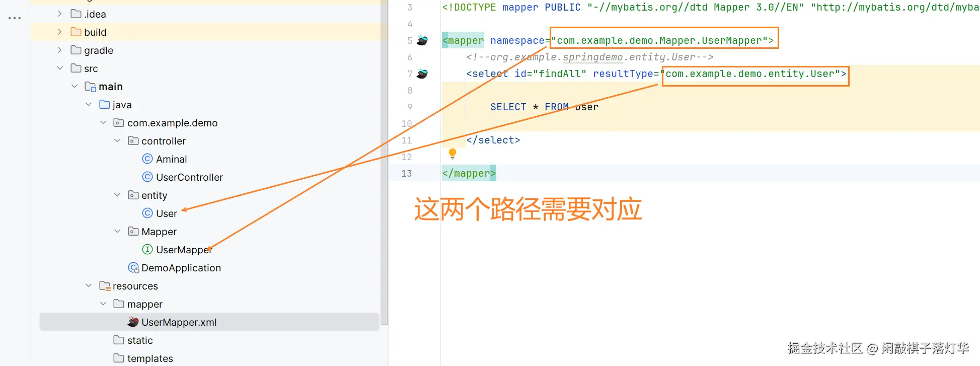Click line number 9 in gutter

pyautogui.click(x=409, y=107)
